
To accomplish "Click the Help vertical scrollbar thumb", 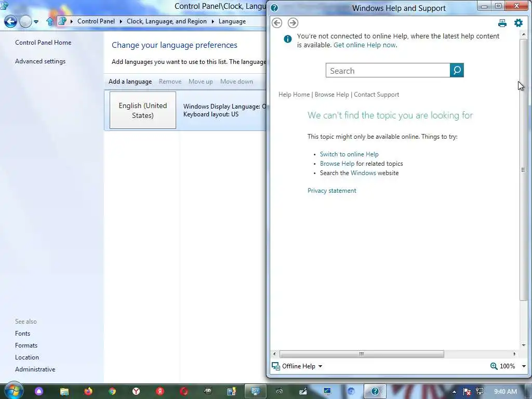I will pyautogui.click(x=524, y=170).
